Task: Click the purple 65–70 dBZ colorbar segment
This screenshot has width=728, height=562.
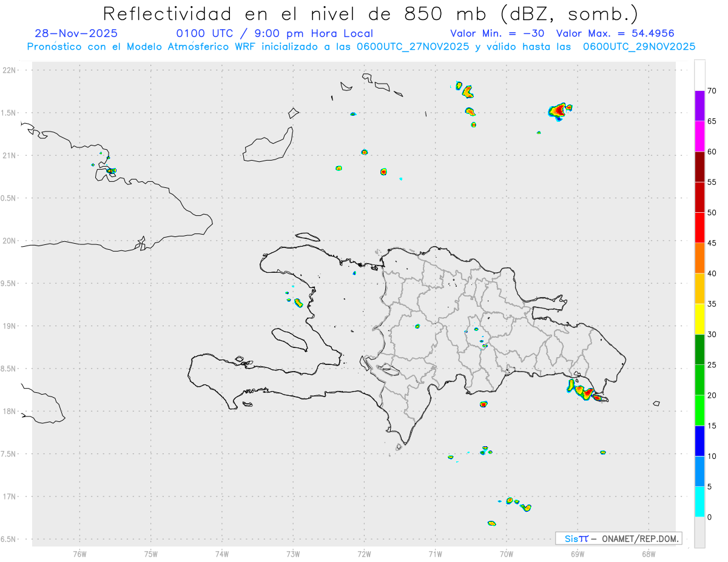Action: coord(699,106)
